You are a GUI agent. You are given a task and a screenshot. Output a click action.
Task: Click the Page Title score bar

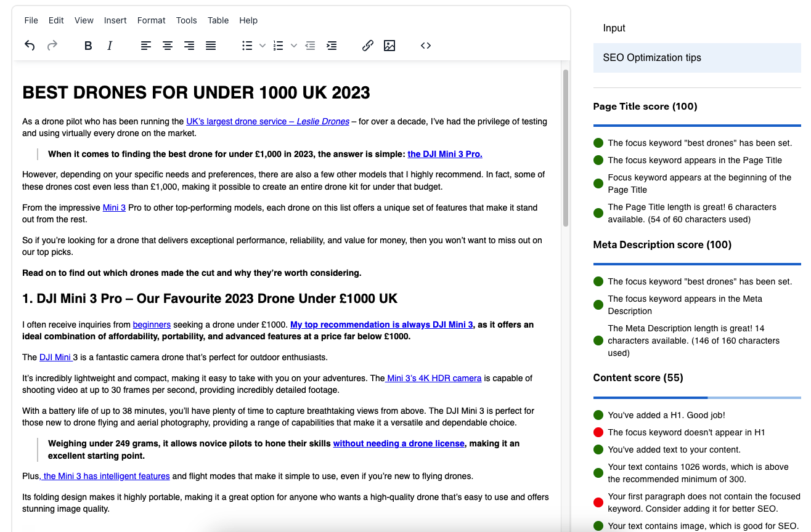(x=697, y=126)
